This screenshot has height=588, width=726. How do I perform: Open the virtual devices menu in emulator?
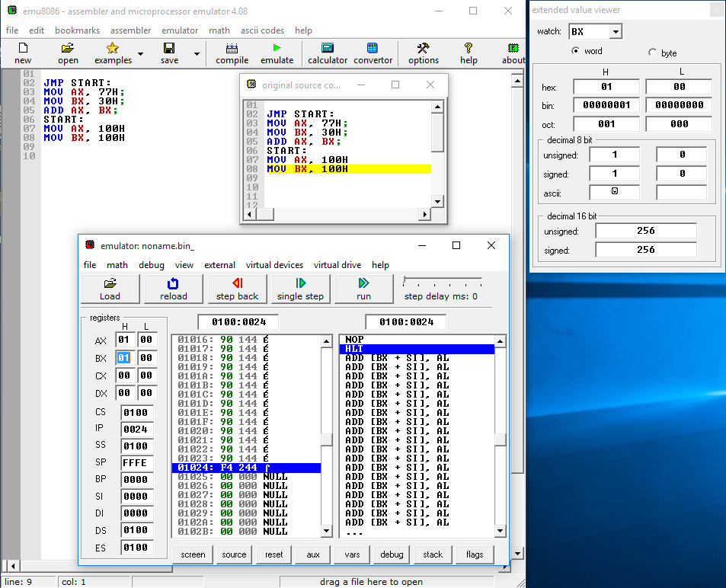(x=274, y=265)
